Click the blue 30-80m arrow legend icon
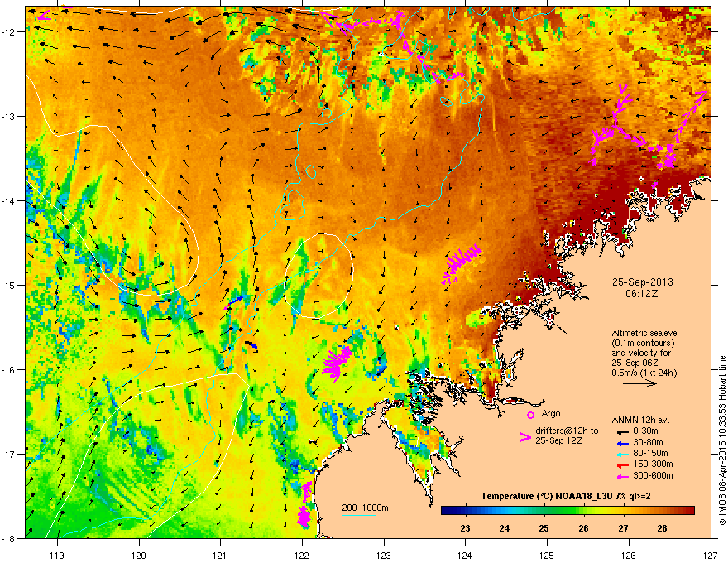This screenshot has height=563, width=728. point(621,442)
